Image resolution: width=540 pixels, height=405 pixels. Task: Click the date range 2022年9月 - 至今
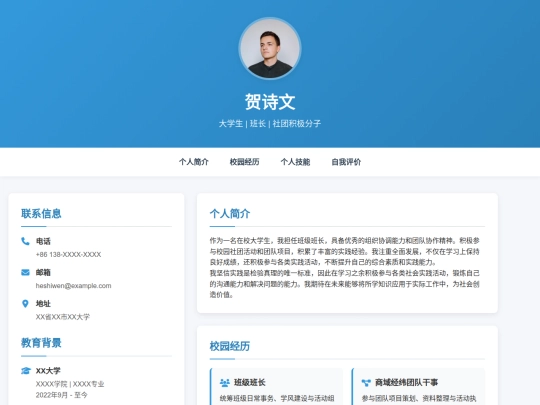tap(61, 395)
